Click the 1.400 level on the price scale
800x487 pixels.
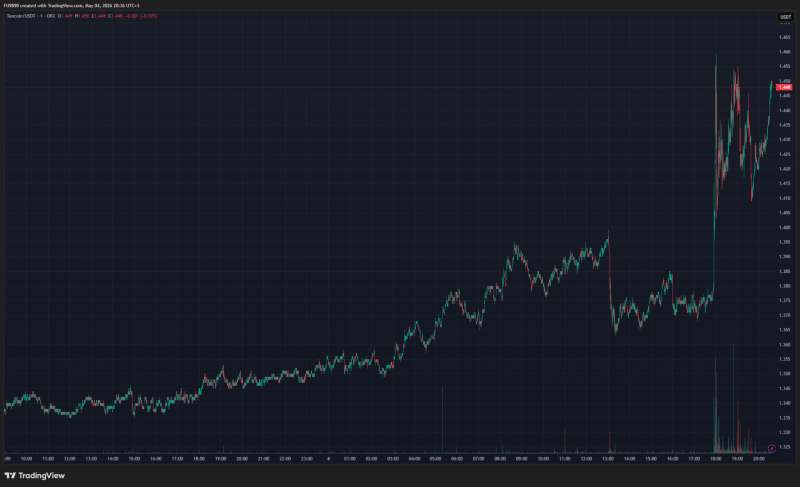(784, 227)
